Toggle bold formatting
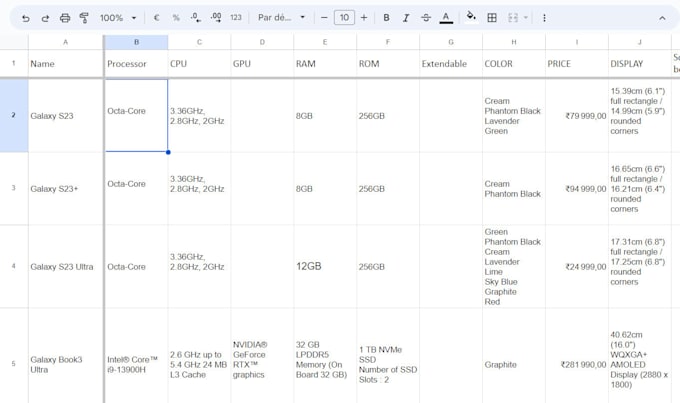The image size is (680, 403). click(386, 18)
